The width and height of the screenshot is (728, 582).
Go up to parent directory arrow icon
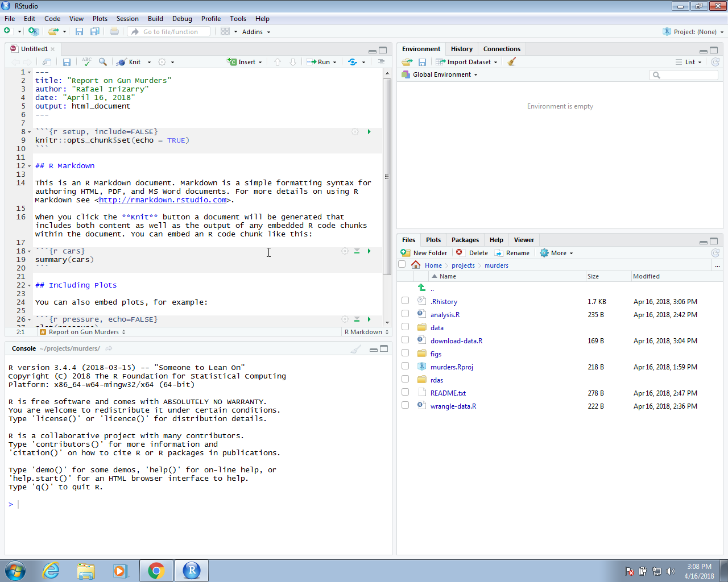tap(421, 288)
